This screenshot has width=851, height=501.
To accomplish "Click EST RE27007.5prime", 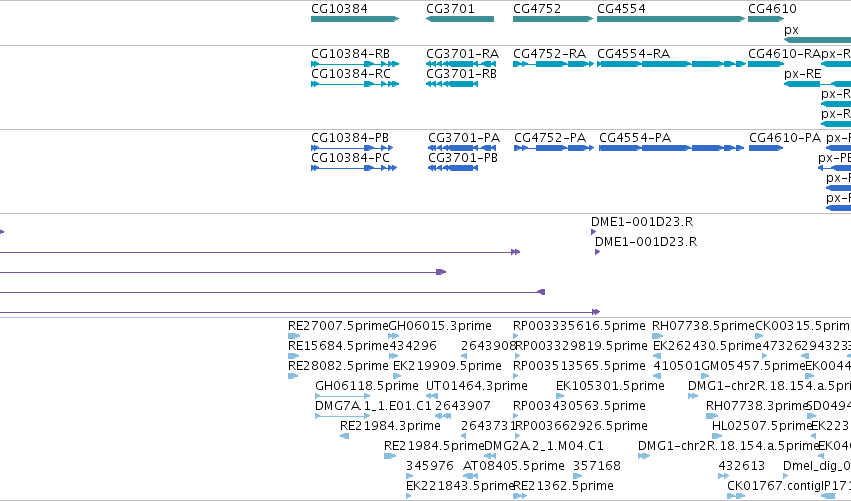I will tap(338, 326).
